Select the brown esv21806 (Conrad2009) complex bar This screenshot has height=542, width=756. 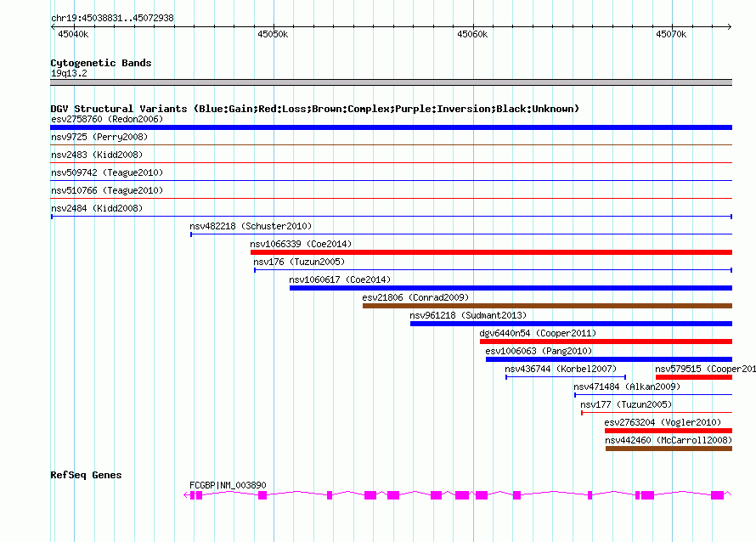click(x=547, y=306)
